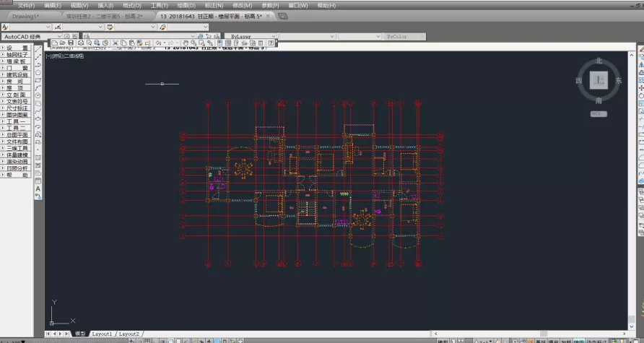Click the 三维工具 panel button

pos(16,148)
